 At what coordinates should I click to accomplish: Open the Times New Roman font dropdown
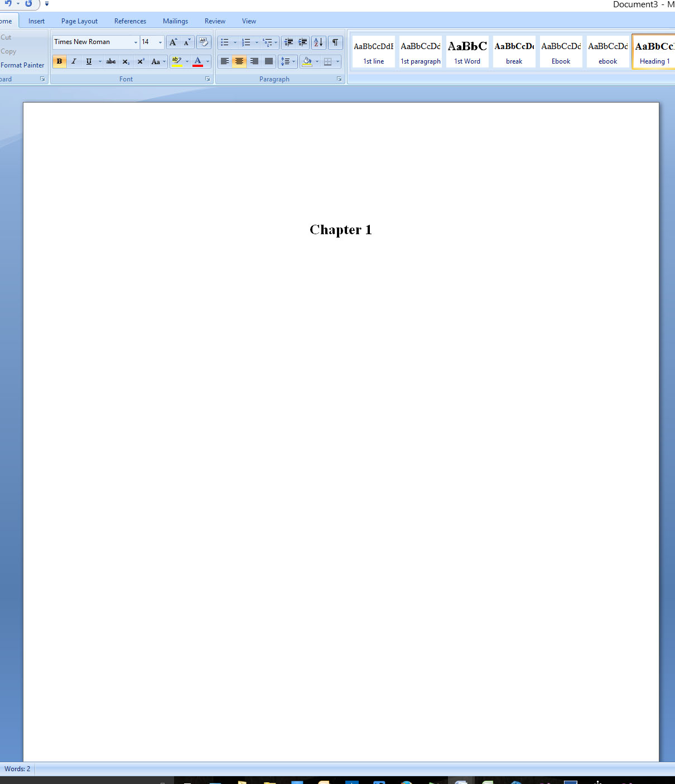click(x=136, y=42)
